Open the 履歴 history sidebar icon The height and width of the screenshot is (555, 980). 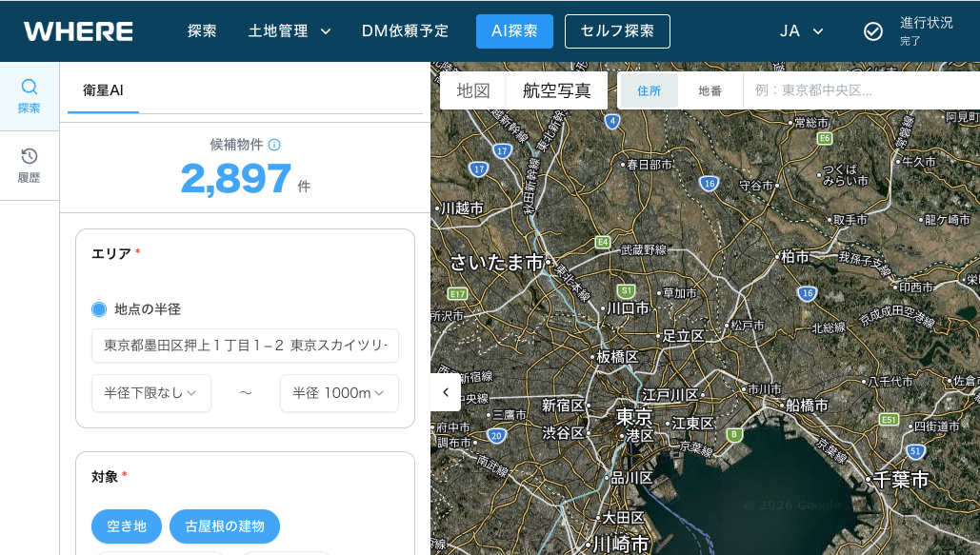pos(30,166)
